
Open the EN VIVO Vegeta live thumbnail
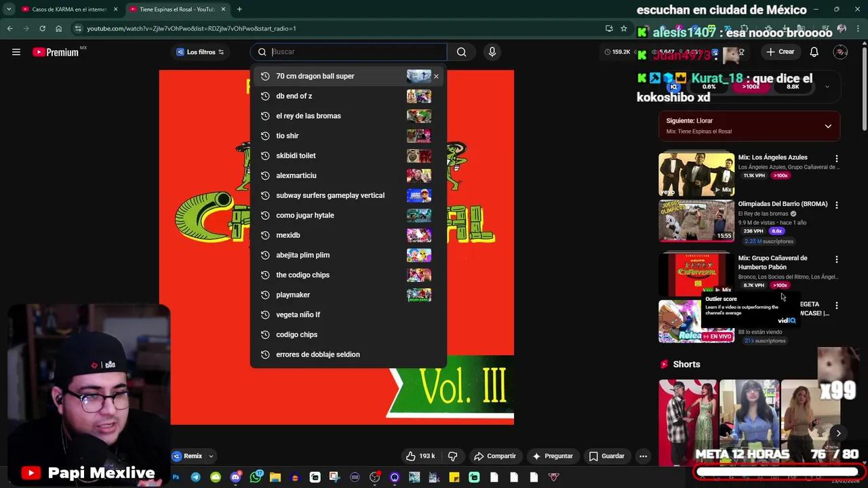[696, 321]
